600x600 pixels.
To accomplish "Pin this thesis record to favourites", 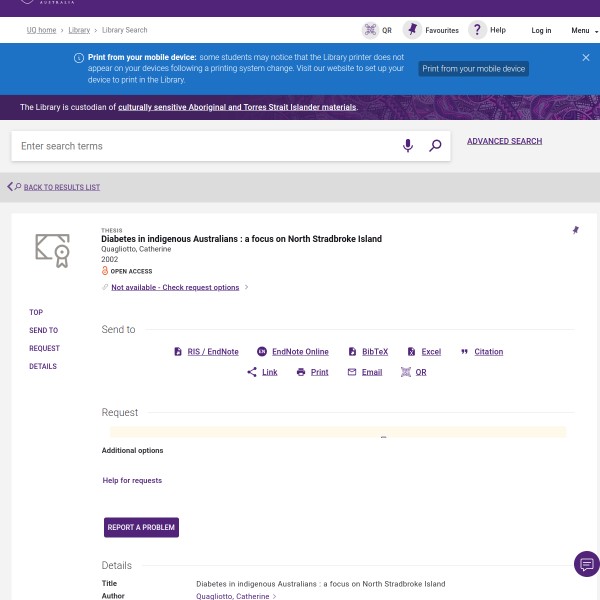I will pos(575,230).
